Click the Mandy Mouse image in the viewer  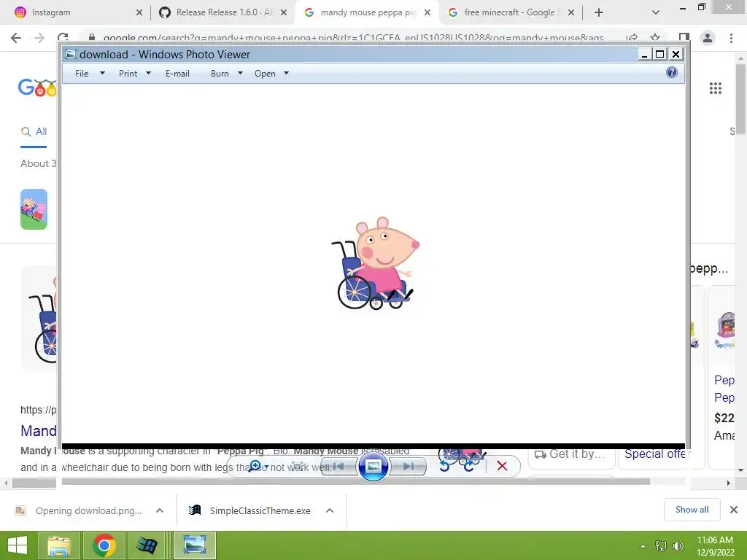tap(376, 263)
